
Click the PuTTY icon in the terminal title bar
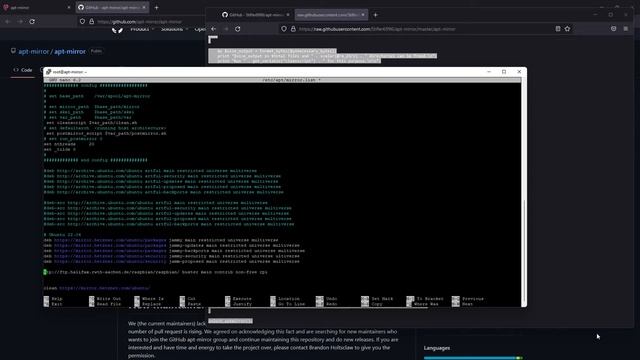click(x=49, y=72)
